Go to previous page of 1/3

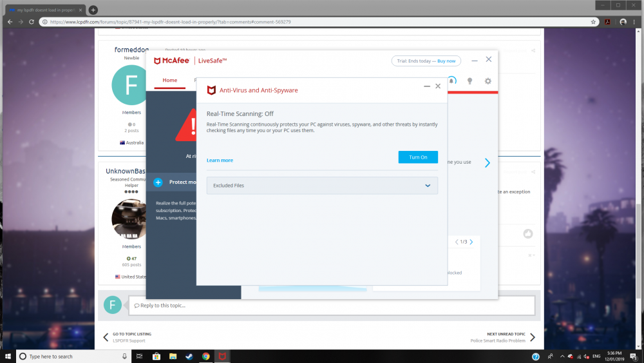457,242
